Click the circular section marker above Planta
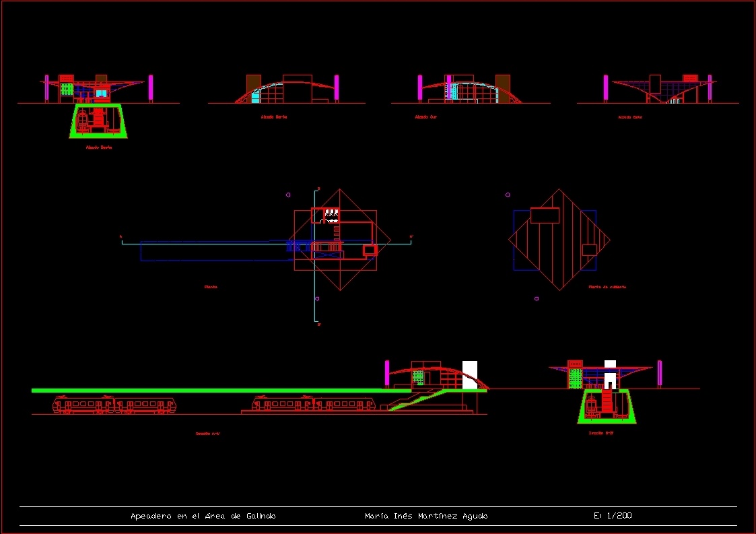756x534 pixels. coord(288,195)
